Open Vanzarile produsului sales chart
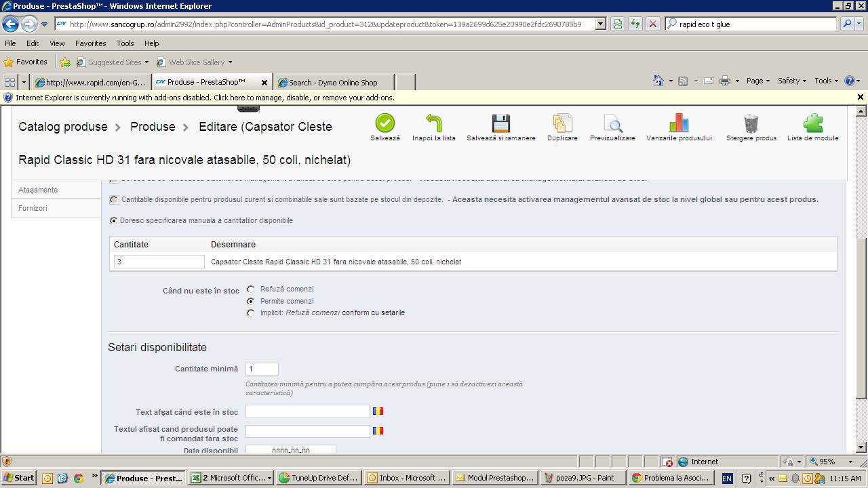The height and width of the screenshot is (488, 868). (x=679, y=123)
